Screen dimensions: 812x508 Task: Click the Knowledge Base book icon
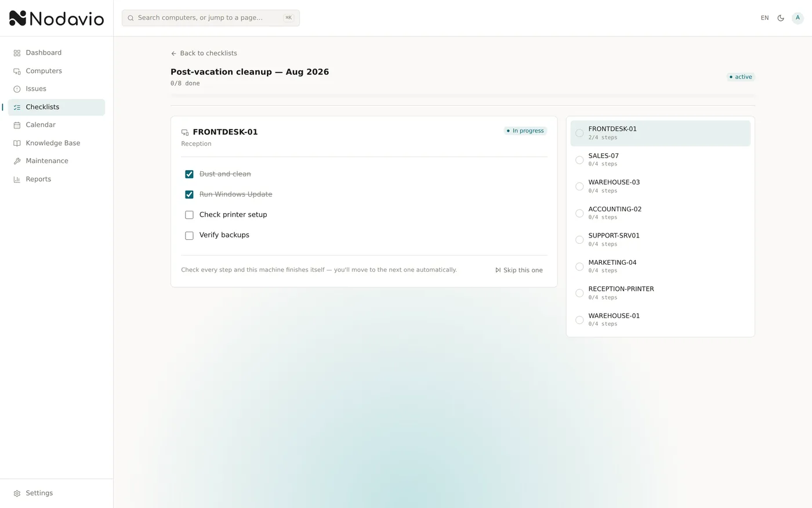17,143
